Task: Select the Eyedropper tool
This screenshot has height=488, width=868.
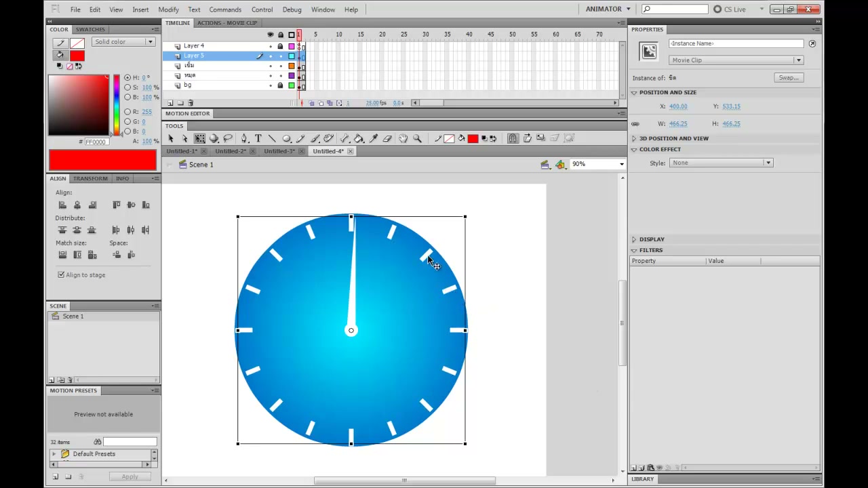Action: tap(373, 138)
